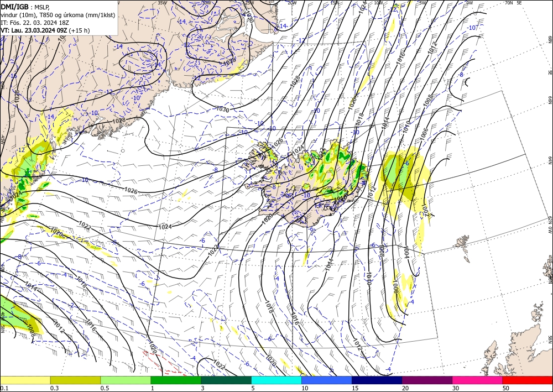Screen dimensions: 553x392
Task: Select the red 50+ legend color band
Action: tap(528, 380)
